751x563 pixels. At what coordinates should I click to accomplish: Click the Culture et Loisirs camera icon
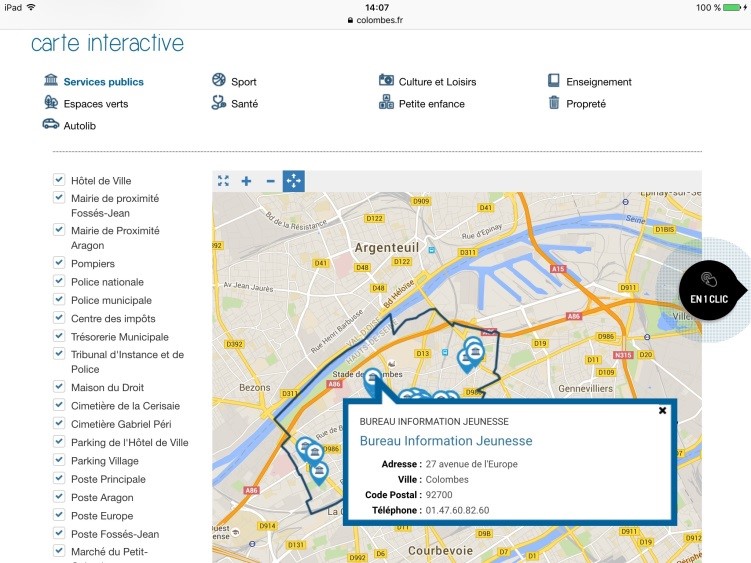(386, 80)
